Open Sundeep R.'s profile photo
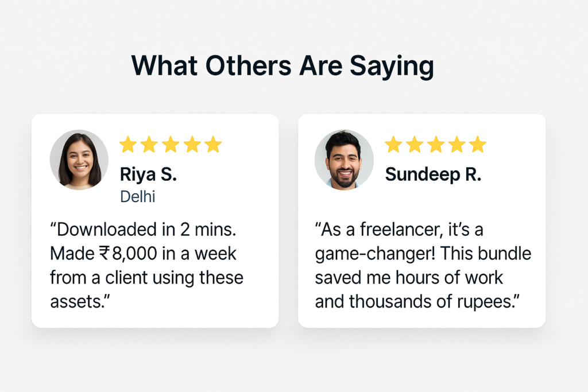This screenshot has height=392, width=588. pos(344,160)
